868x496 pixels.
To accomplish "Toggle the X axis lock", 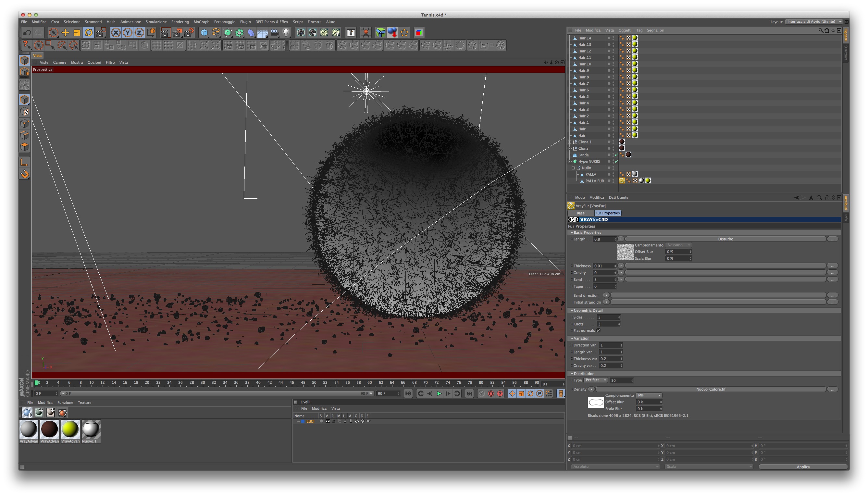I will [116, 33].
